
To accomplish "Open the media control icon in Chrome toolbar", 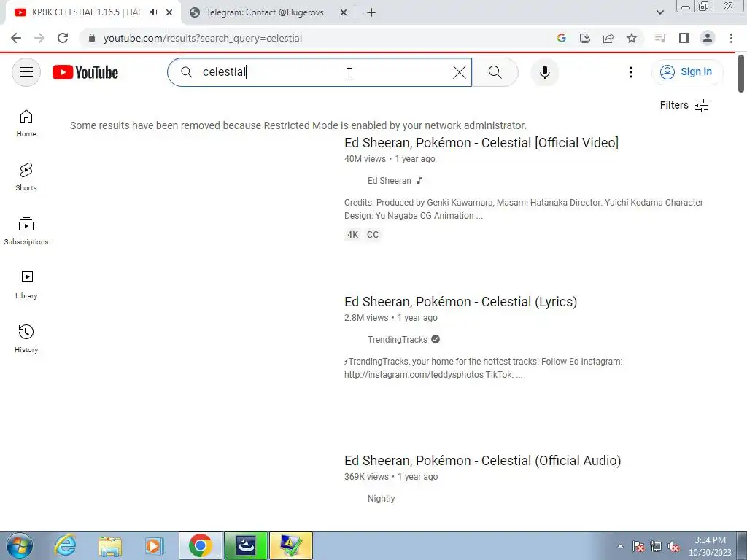I will click(660, 38).
